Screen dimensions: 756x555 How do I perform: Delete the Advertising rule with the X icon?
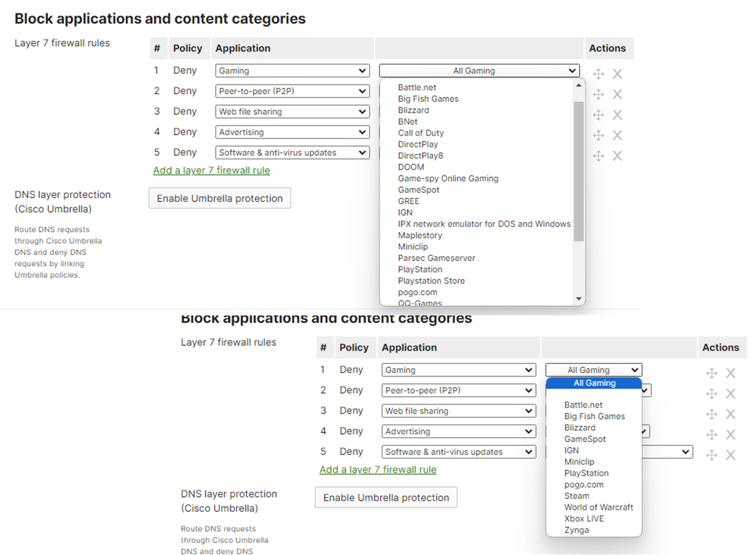point(617,135)
